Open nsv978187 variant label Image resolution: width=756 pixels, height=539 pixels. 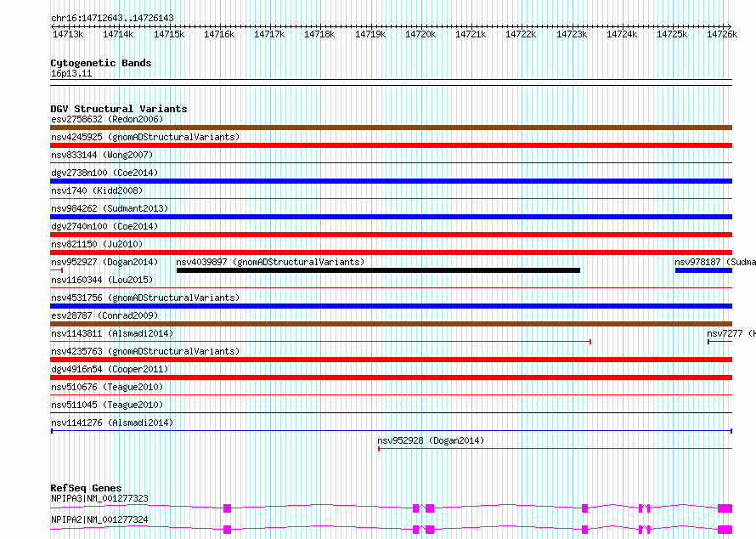click(x=715, y=262)
